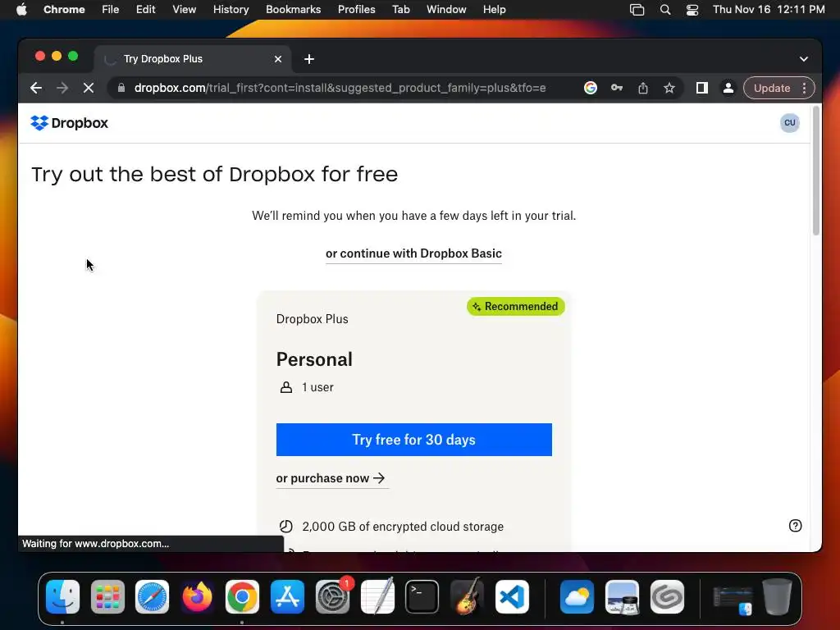The width and height of the screenshot is (840, 630).
Task: Click Spotlight search in menu bar
Action: point(664,10)
